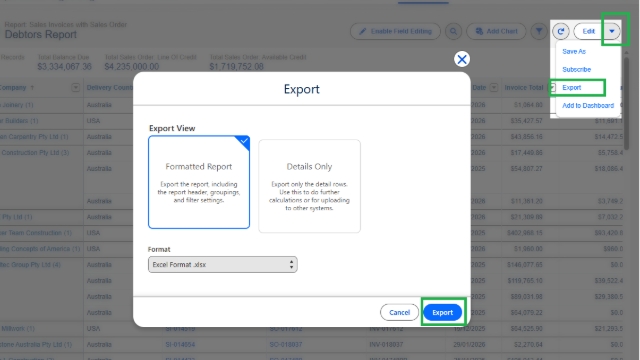Click the blue Export button

click(442, 312)
